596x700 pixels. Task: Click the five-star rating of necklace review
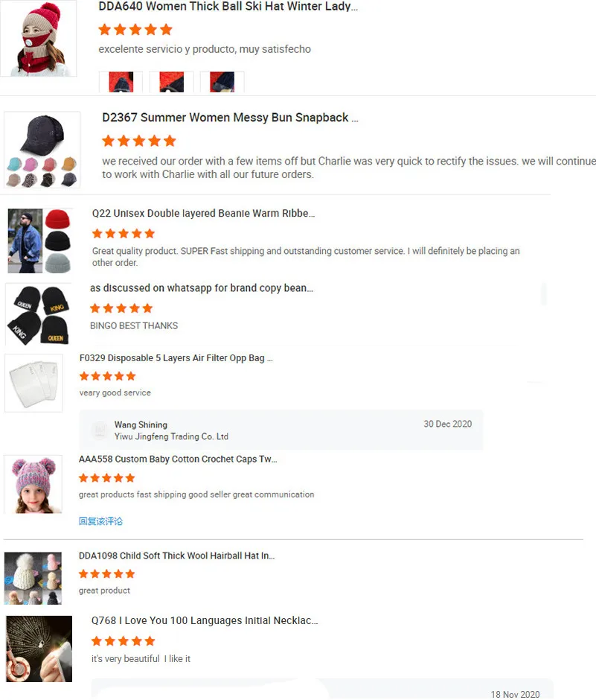coord(123,641)
